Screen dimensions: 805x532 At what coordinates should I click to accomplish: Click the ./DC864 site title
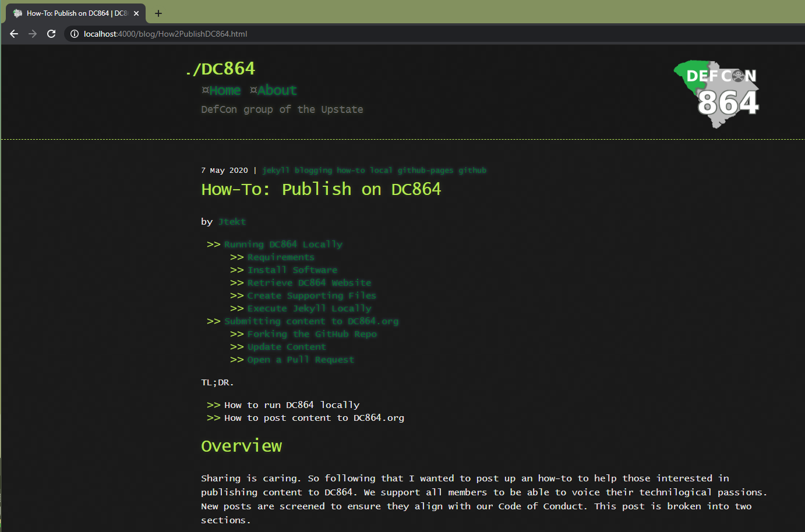(x=220, y=69)
